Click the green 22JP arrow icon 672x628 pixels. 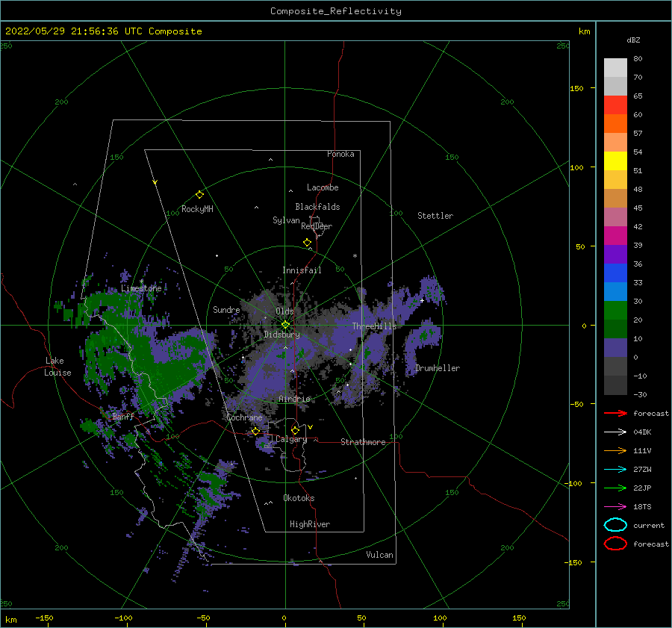pyautogui.click(x=615, y=488)
